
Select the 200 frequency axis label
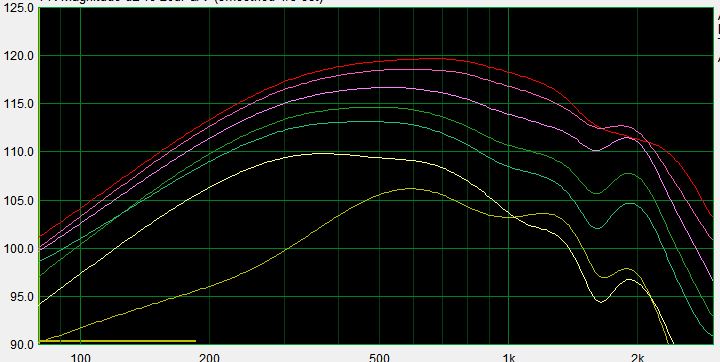coord(209,357)
